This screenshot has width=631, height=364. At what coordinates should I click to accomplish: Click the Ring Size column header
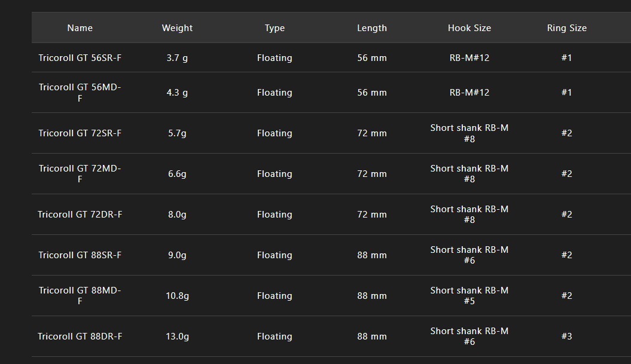pyautogui.click(x=566, y=27)
